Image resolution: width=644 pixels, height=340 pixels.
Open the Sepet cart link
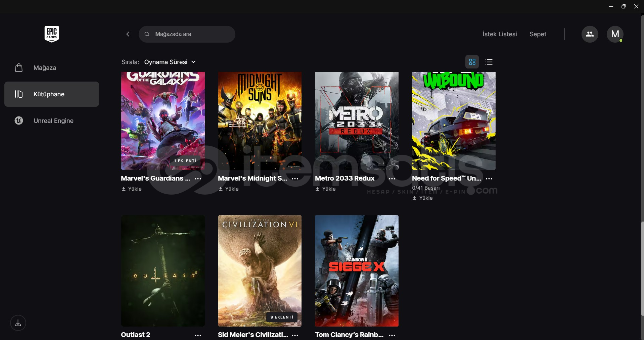[x=538, y=34]
